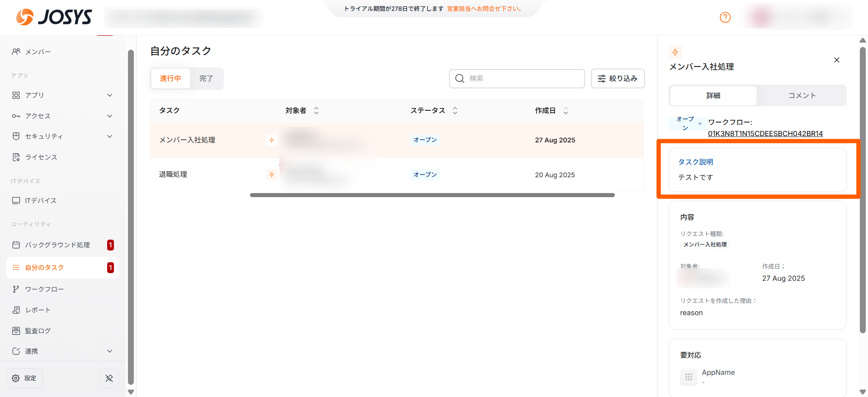Sort by 対象者 column

pyautogui.click(x=316, y=110)
